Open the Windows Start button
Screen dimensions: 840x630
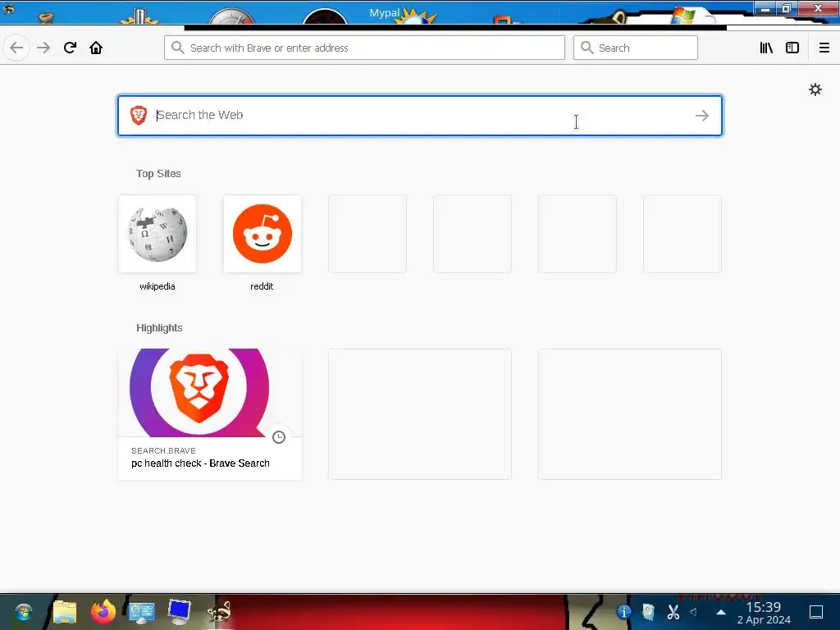click(x=24, y=612)
